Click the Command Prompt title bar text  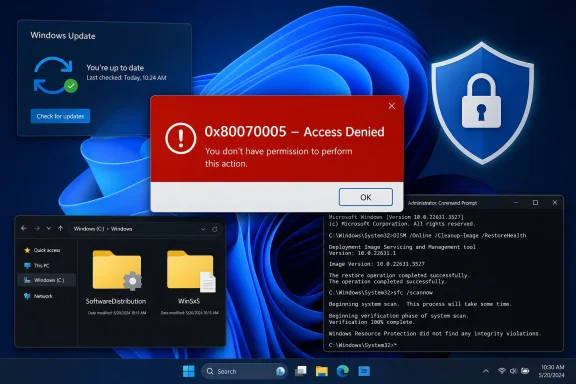click(x=442, y=203)
